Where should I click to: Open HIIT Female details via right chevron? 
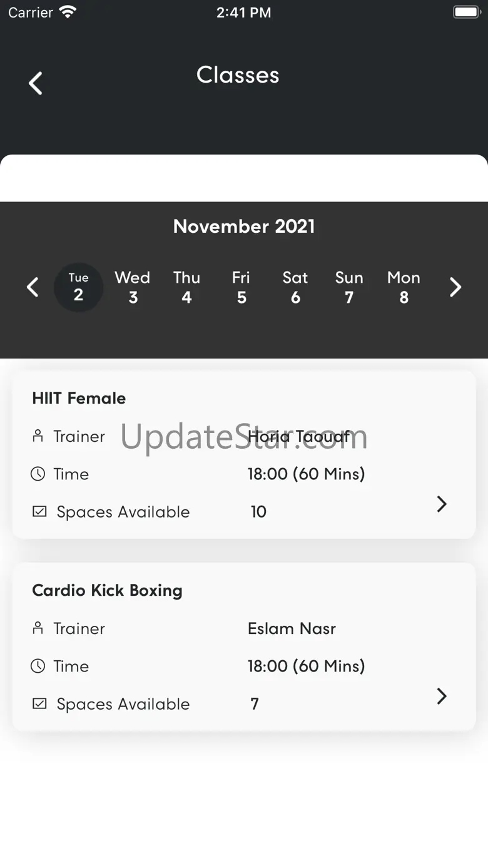(442, 504)
